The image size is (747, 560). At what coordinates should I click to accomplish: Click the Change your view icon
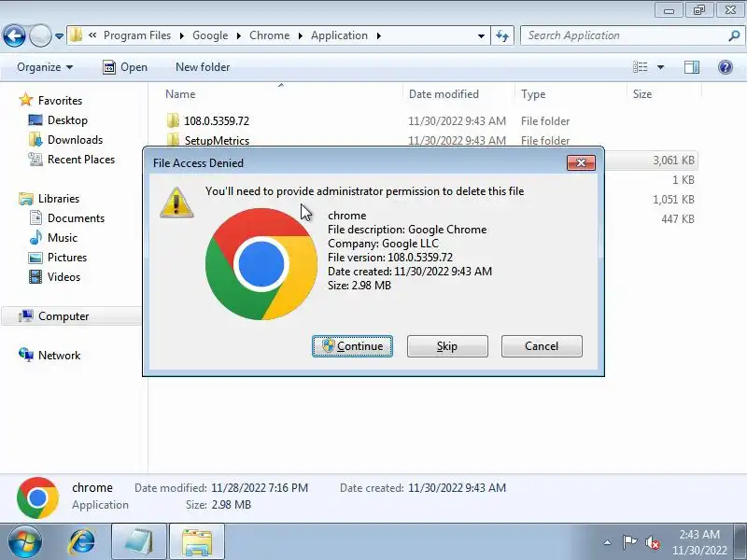point(641,67)
